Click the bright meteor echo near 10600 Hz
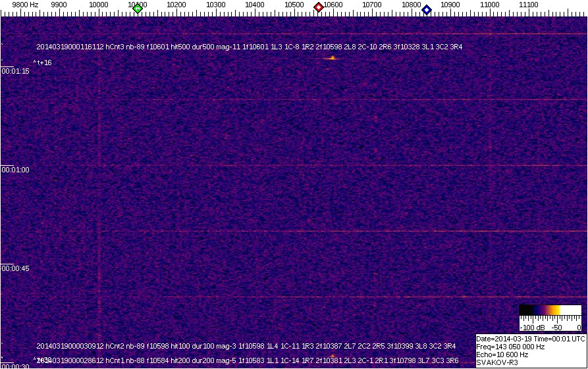 pos(332,58)
